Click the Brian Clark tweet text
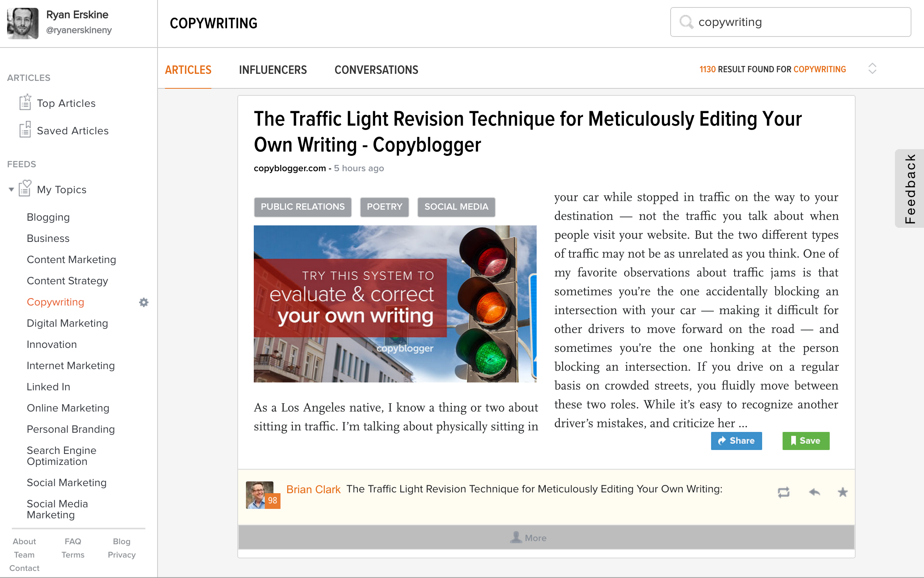This screenshot has height=578, width=924. coord(535,489)
